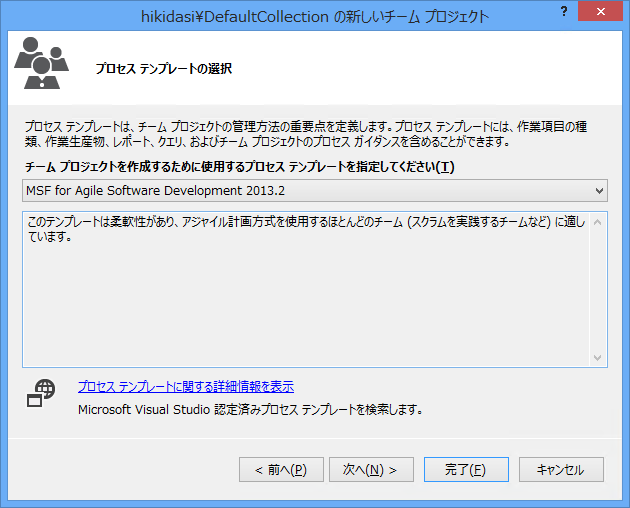The image size is (630, 508).
Task: Click the プロセス テンプレートの選択 heading
Action: [x=164, y=69]
